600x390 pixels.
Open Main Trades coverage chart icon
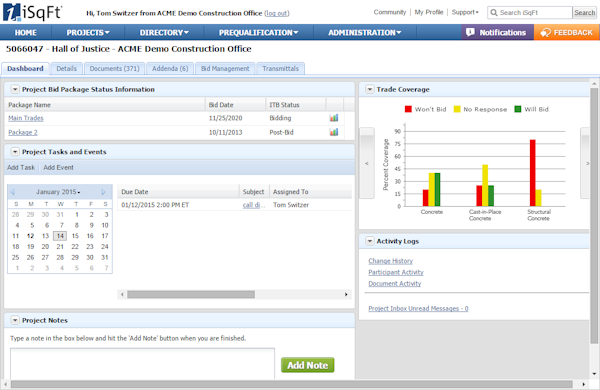tap(334, 118)
